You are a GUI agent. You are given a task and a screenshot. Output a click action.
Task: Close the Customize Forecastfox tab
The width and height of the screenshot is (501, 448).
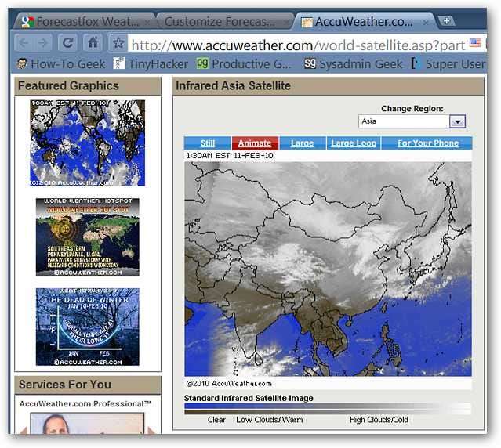(286, 23)
